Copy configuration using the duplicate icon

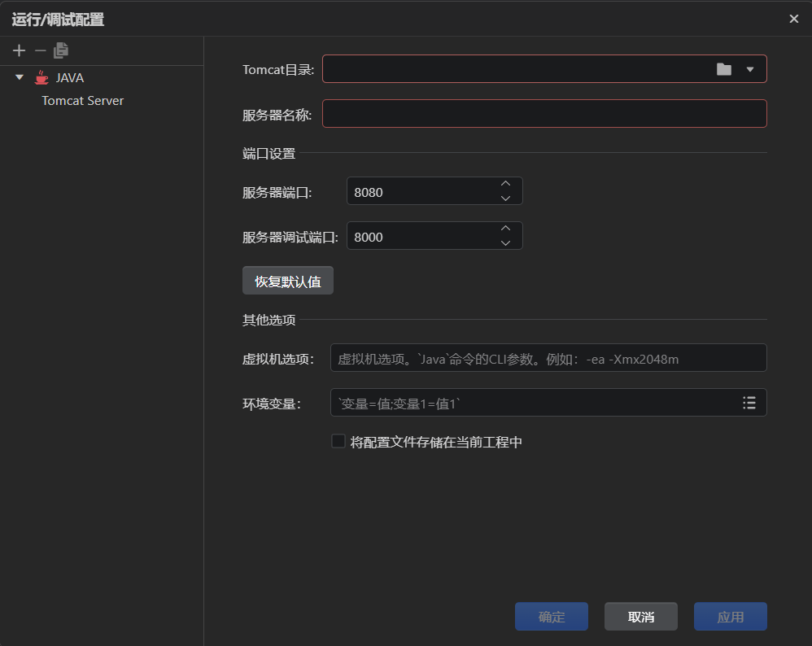61,50
